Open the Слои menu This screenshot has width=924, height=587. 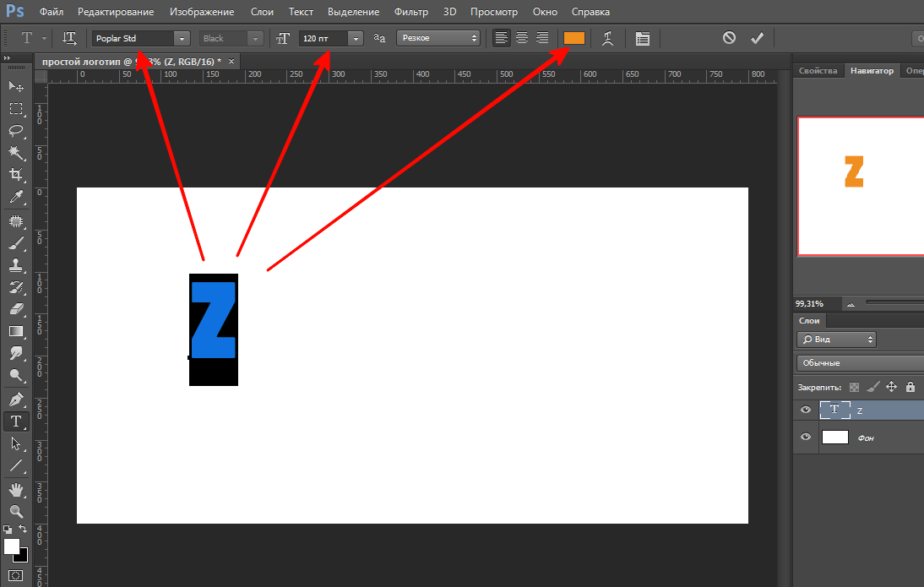tap(262, 12)
